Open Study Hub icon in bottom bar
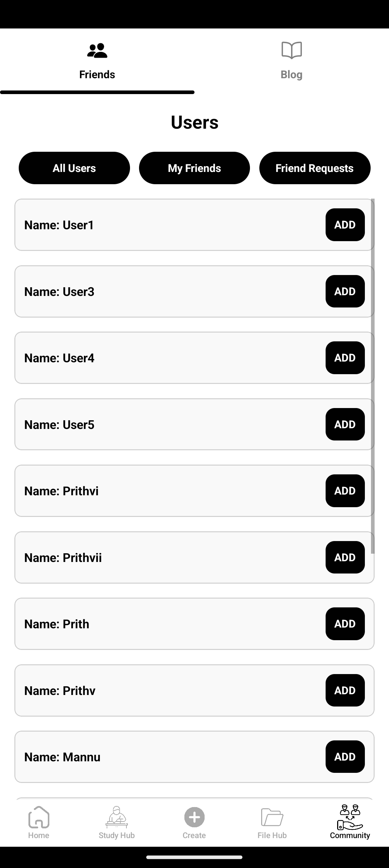Screen dimensions: 389x868 [x=117, y=817]
